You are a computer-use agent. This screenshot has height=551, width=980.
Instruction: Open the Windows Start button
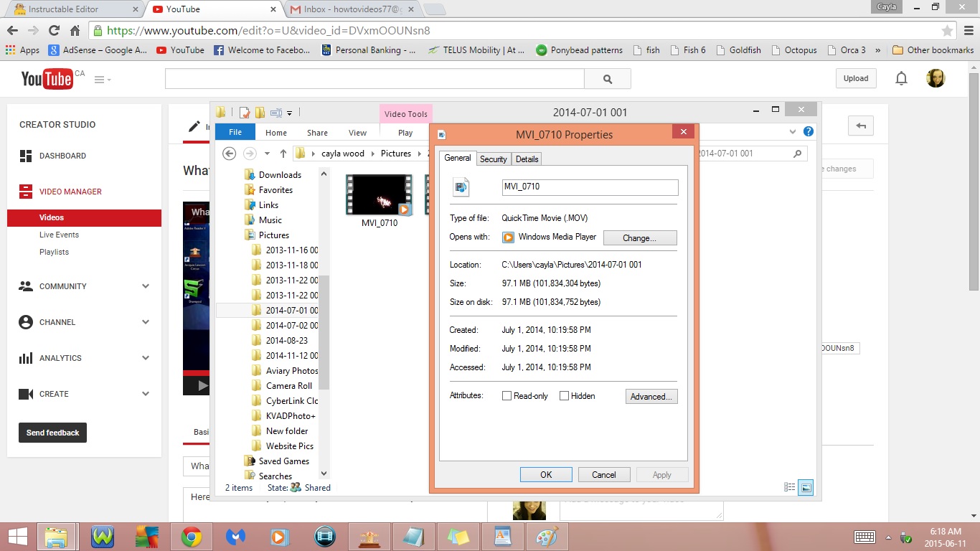17,537
